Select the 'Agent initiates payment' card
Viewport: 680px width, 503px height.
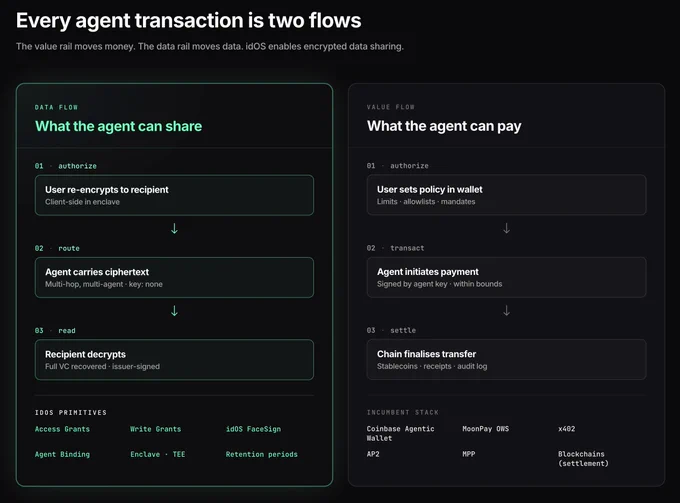click(x=507, y=277)
